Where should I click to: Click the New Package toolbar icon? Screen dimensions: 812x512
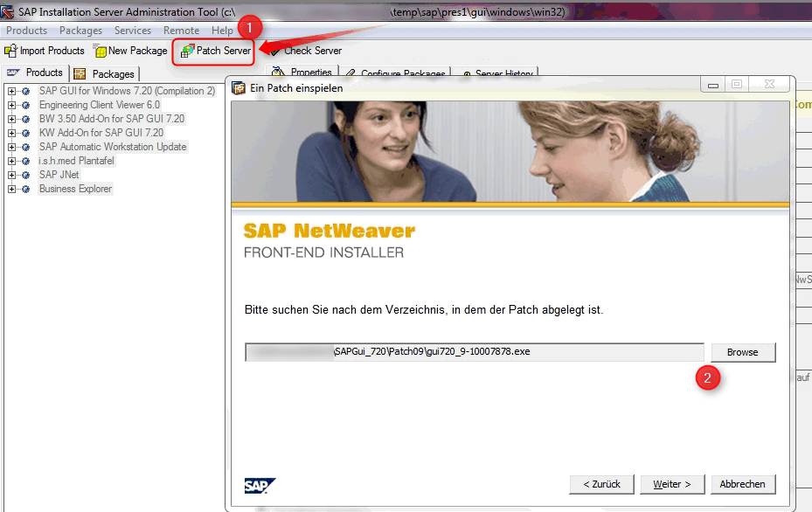100,51
